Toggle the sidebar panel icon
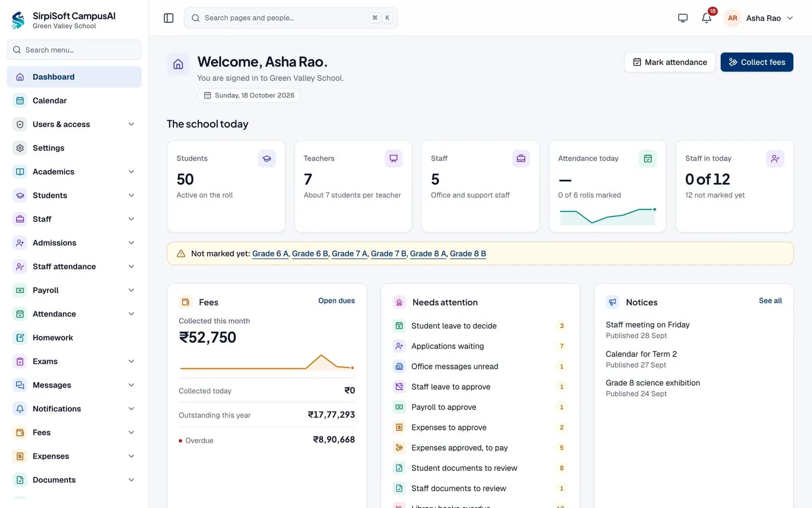 tap(168, 18)
